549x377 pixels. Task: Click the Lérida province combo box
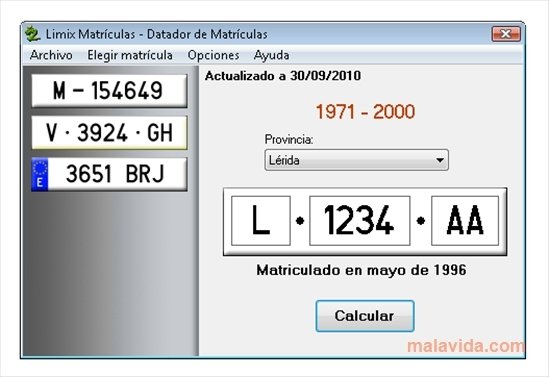(x=356, y=160)
